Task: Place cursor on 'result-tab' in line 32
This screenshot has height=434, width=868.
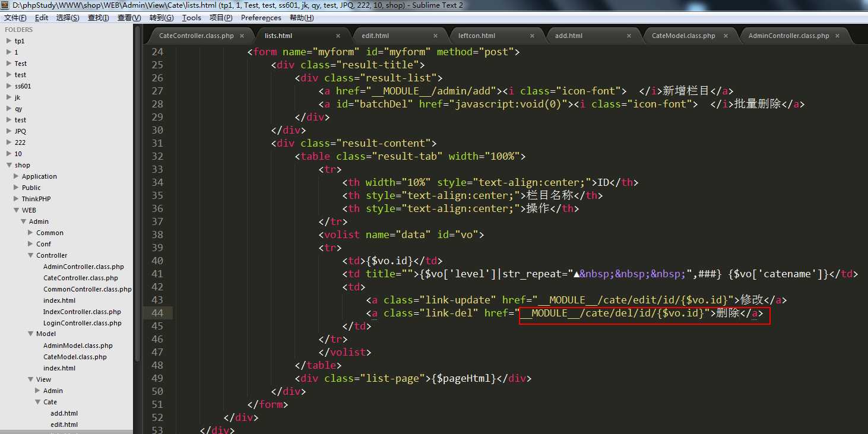Action: pos(407,156)
